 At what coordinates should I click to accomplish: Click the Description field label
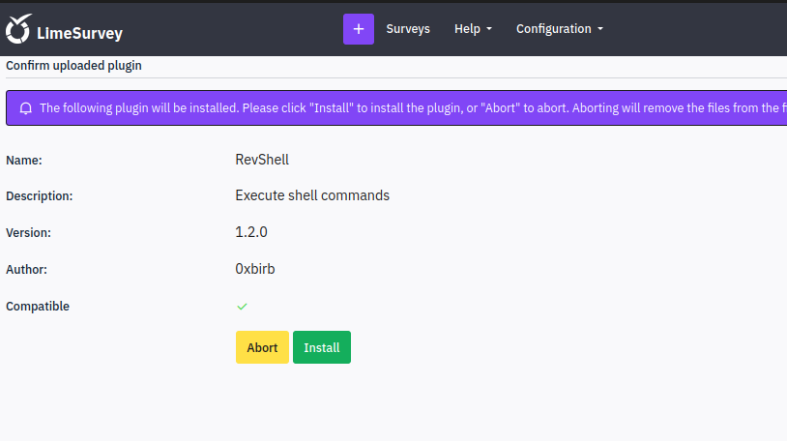coord(39,196)
